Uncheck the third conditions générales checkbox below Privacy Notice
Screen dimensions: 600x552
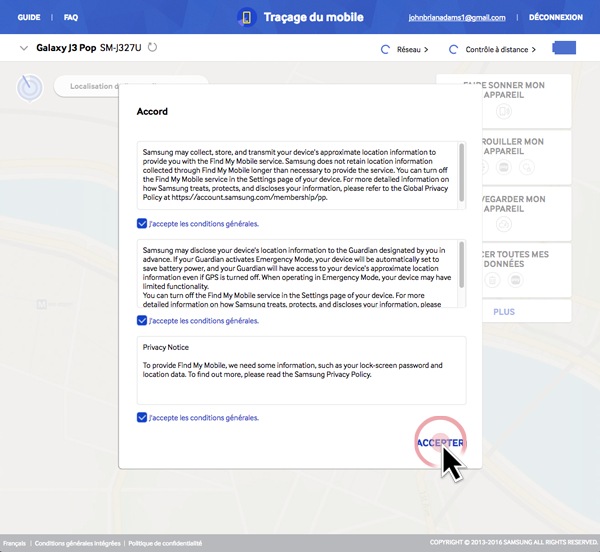pyautogui.click(x=142, y=417)
